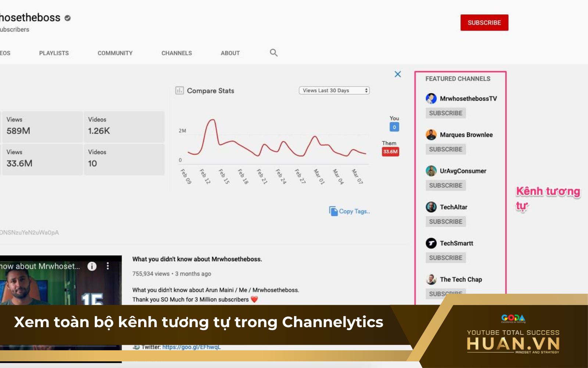This screenshot has width=588, height=368.
Task: Open MrwhosethebossTV channel avatar
Action: tap(431, 98)
